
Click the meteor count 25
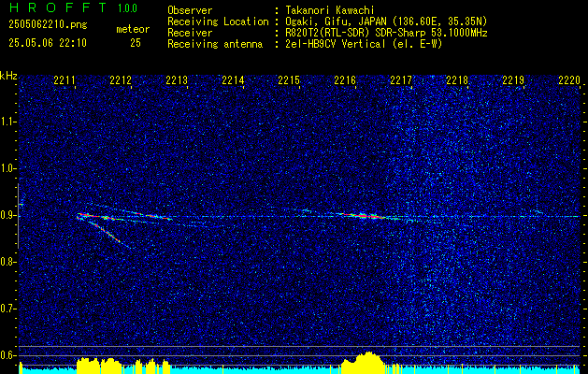pyautogui.click(x=136, y=43)
